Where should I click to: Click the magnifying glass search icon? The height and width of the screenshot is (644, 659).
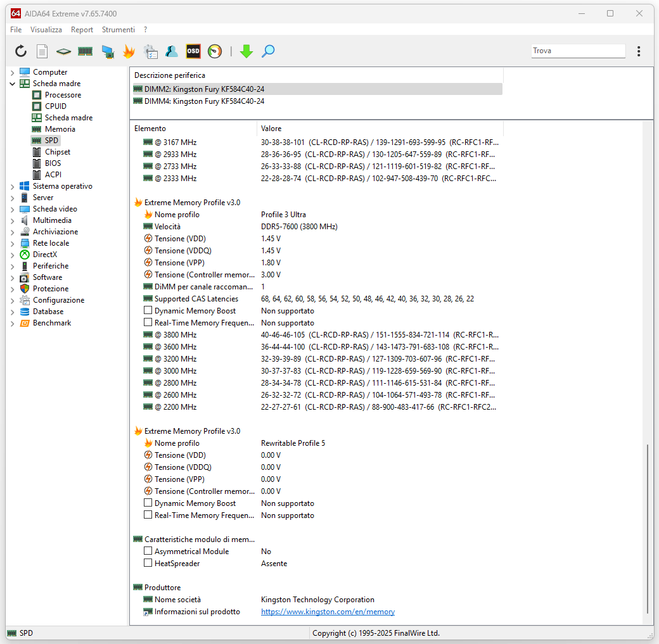pyautogui.click(x=268, y=51)
